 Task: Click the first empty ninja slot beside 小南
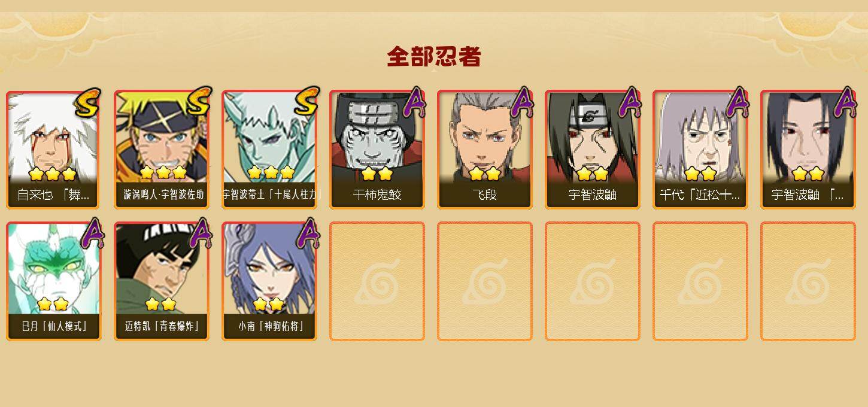pos(377,281)
